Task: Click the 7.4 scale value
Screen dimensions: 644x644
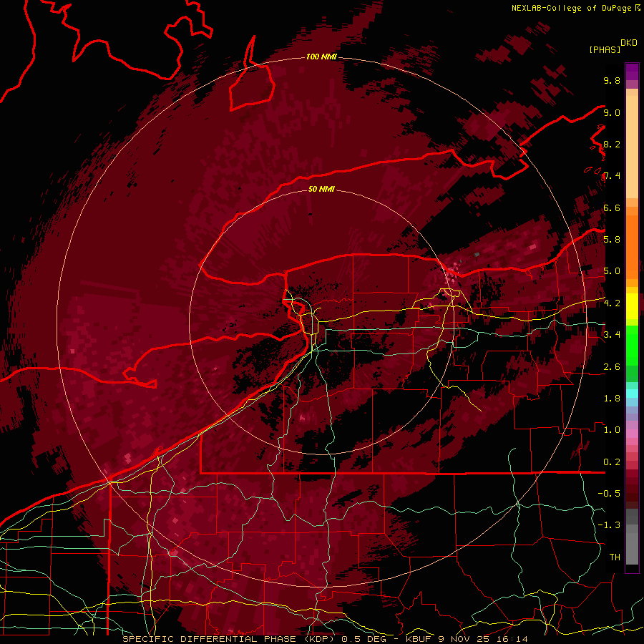Action: point(612,176)
